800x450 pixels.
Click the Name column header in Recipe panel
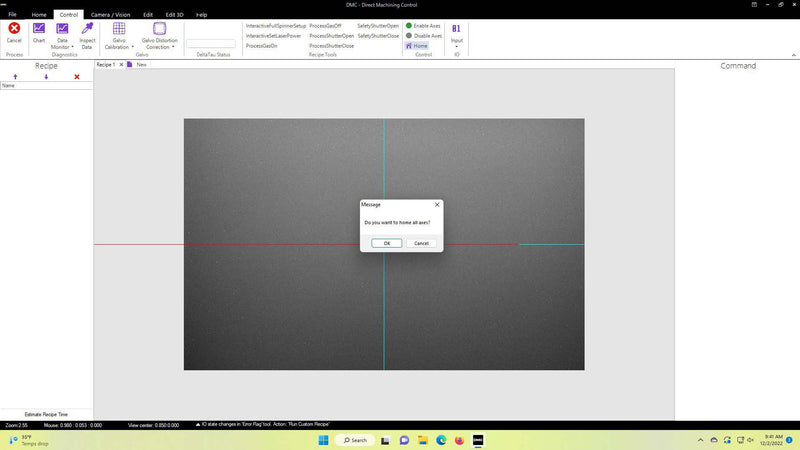tap(46, 86)
